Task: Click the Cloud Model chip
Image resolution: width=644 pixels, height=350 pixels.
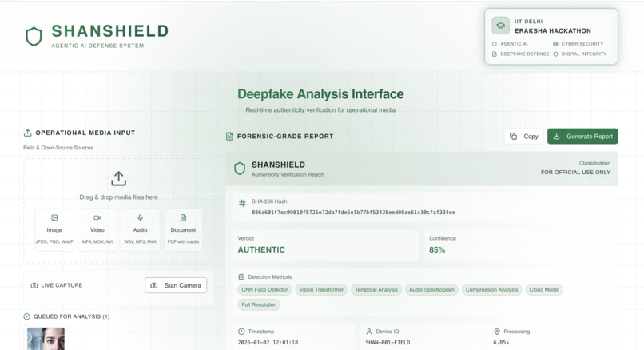Action: click(x=544, y=289)
